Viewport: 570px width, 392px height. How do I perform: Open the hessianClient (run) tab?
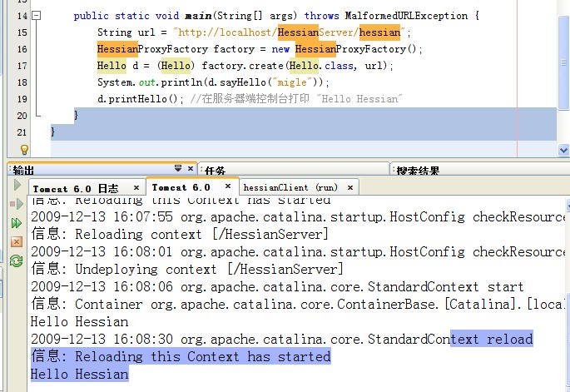(x=290, y=187)
